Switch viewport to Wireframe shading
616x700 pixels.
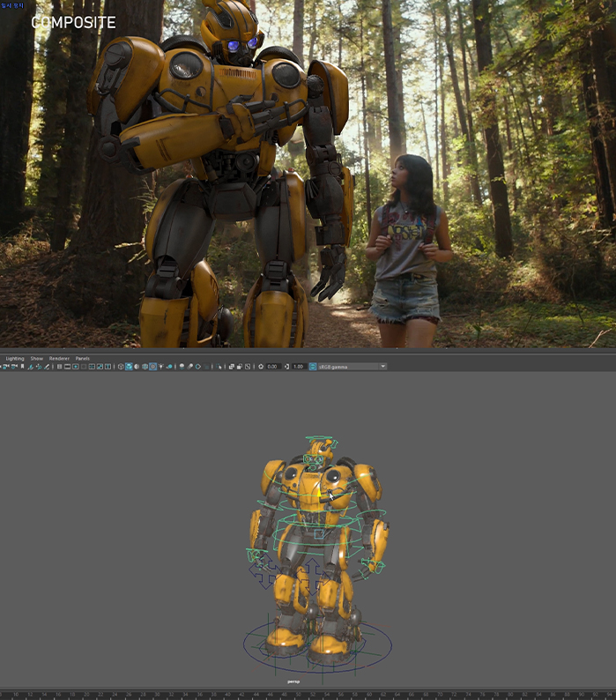coord(121,367)
